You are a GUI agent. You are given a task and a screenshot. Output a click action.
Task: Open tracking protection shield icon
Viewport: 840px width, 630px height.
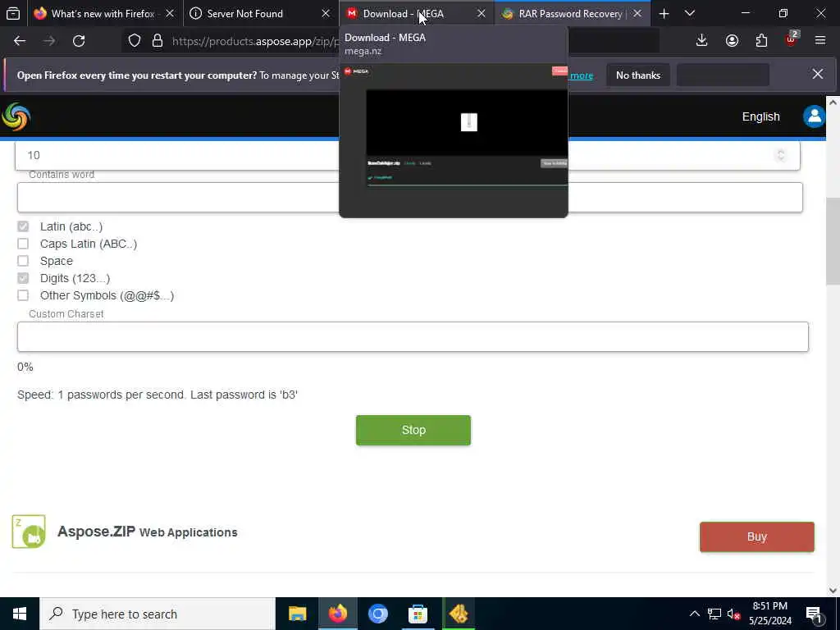click(135, 41)
